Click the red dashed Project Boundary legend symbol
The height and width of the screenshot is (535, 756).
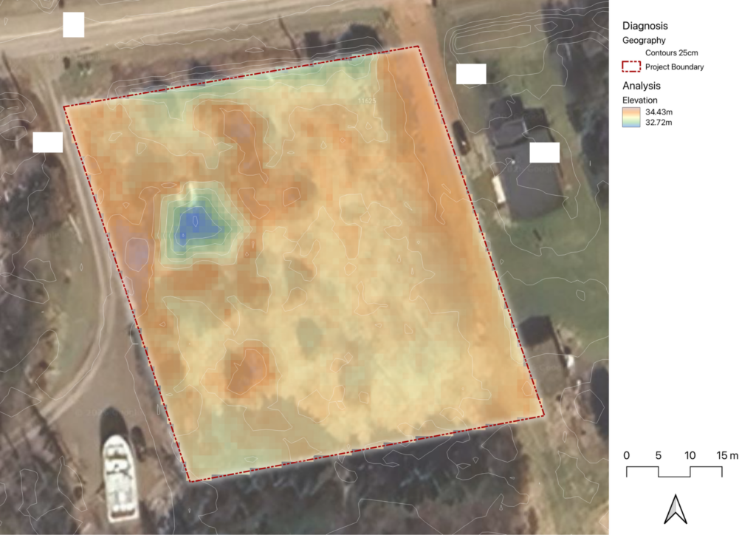pos(632,67)
